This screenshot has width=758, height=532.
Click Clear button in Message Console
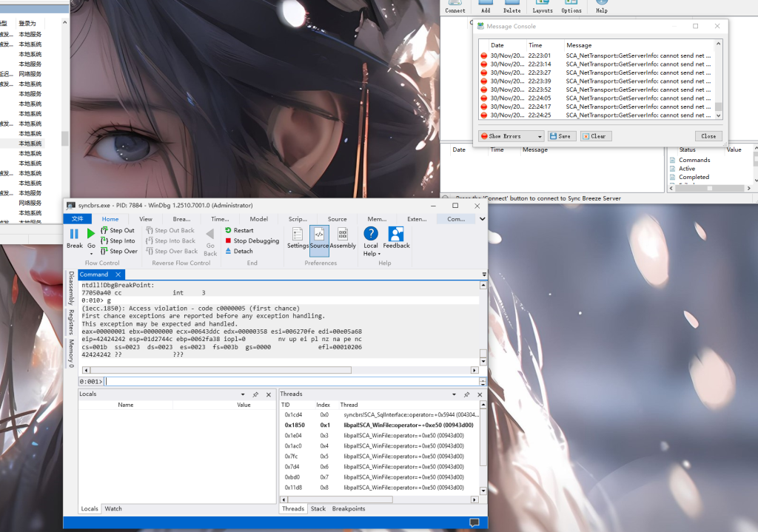(x=596, y=136)
